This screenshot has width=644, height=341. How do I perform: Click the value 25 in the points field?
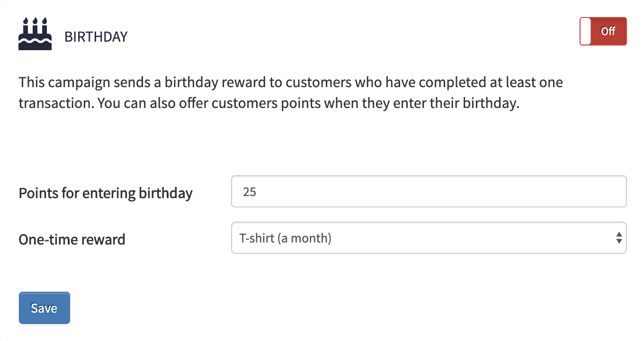click(x=250, y=192)
